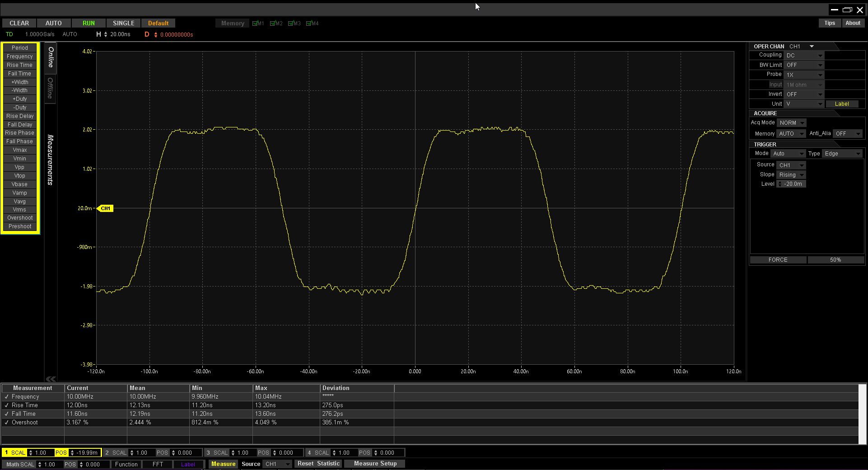868x470 pixels.
Task: Uncheck the Overshoot measurement row
Action: 7,423
